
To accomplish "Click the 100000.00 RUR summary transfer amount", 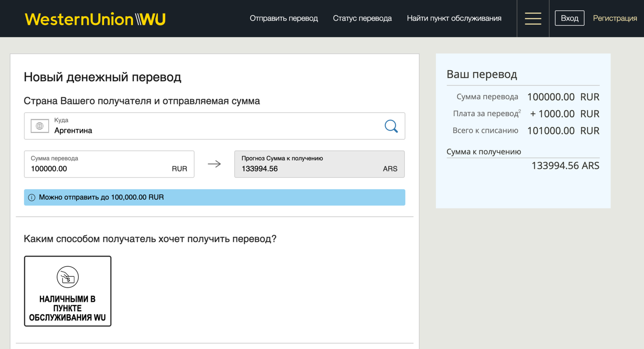I will 563,97.
